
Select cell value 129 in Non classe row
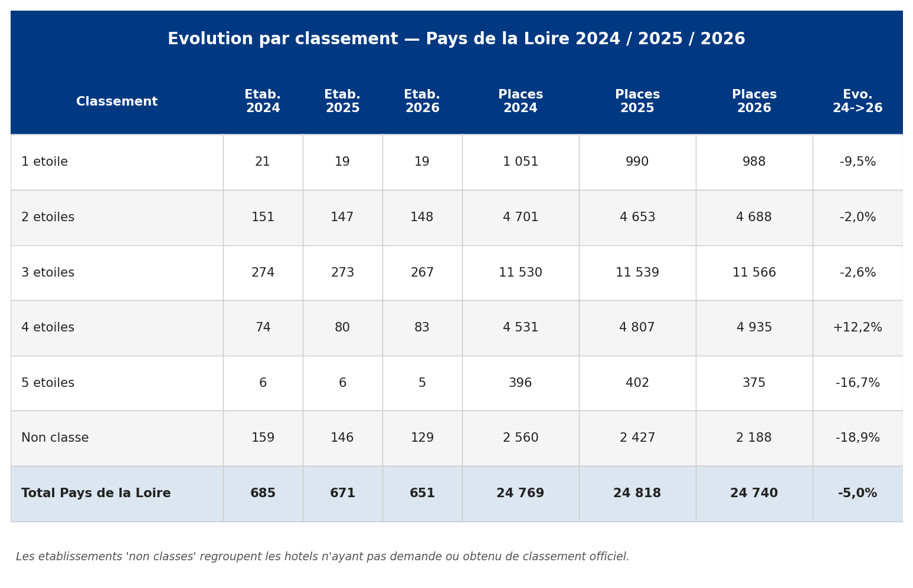tap(422, 438)
